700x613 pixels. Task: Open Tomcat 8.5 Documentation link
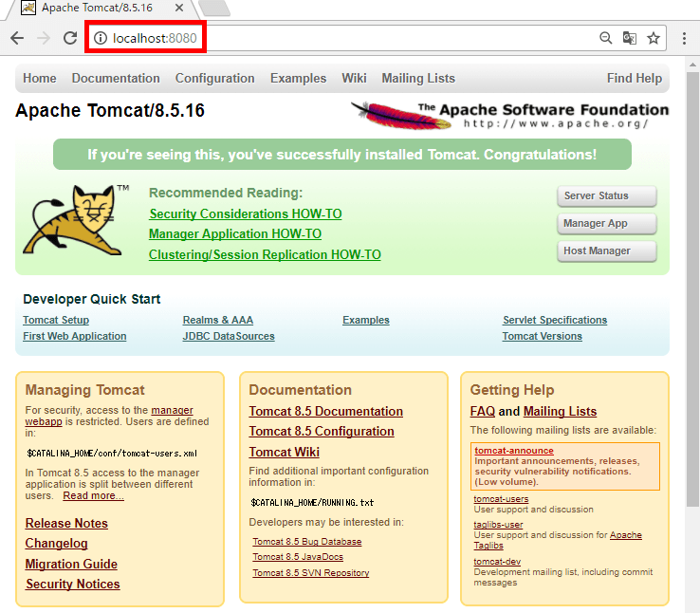(326, 411)
